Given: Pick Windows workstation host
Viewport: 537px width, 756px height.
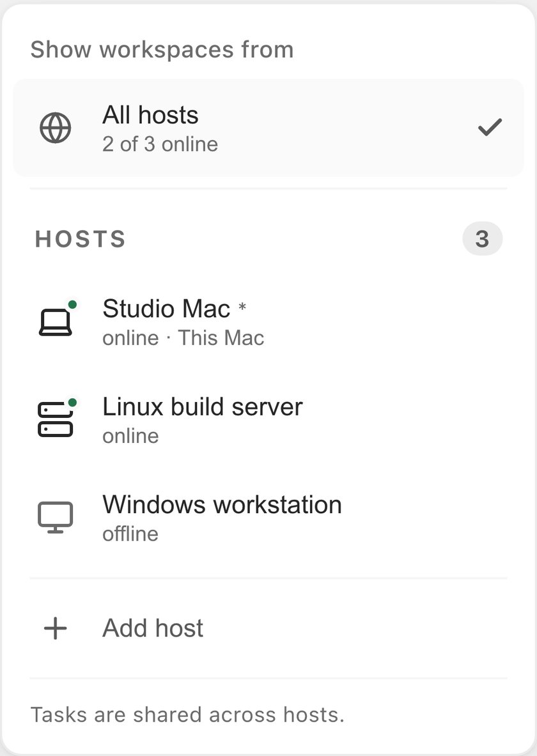Looking at the screenshot, I should 268,518.
